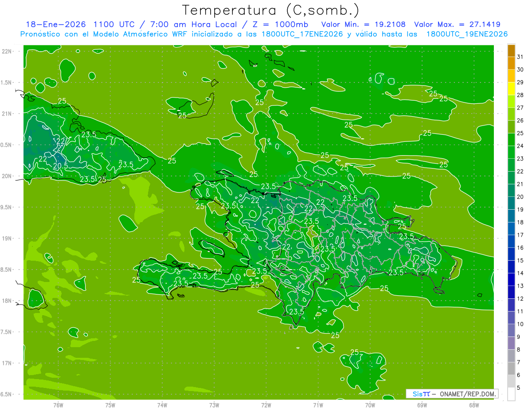Click the purple swatch between legend labels 9 and 10
The width and height of the screenshot is (532, 411).
(511, 330)
